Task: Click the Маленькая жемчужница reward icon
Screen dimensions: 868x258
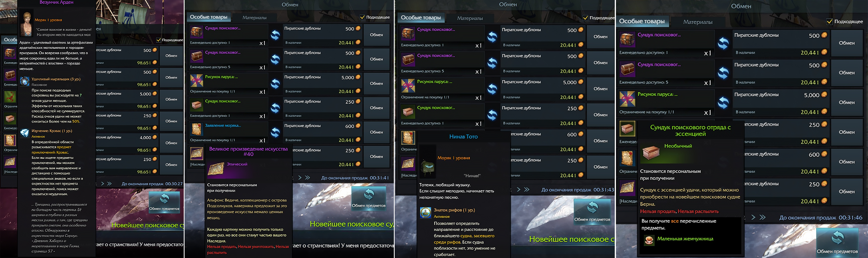Action: click(649, 240)
